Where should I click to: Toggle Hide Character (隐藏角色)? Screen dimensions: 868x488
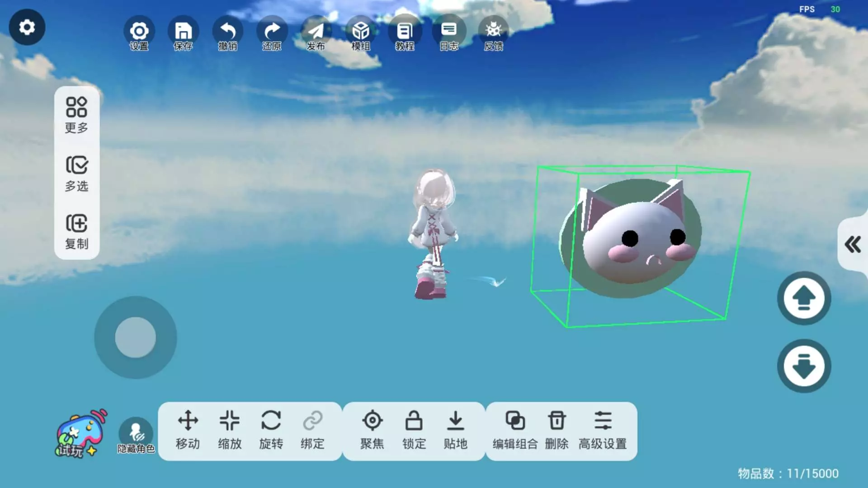[x=136, y=435]
